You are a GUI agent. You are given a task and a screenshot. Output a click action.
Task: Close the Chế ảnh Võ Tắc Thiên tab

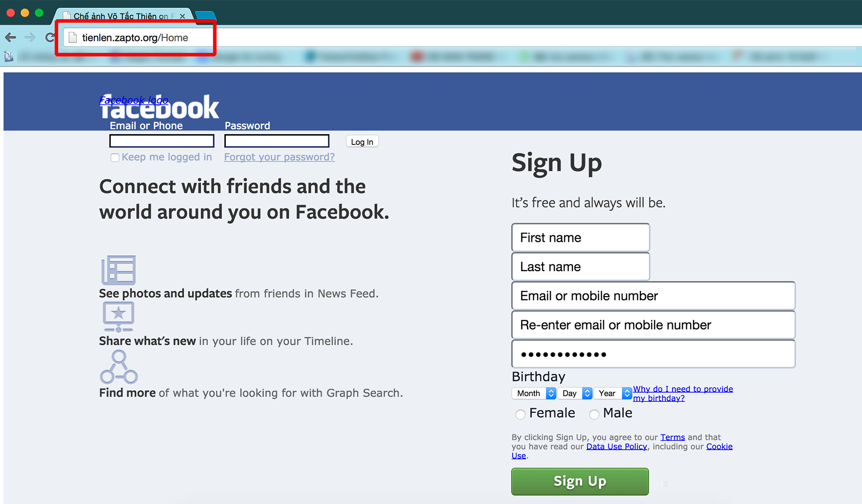[x=182, y=16]
